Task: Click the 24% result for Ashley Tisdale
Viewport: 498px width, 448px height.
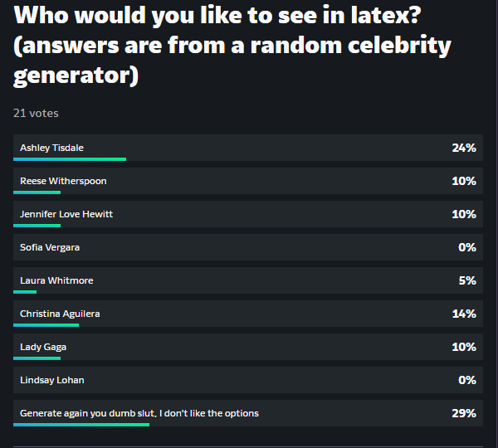Action: [x=464, y=148]
